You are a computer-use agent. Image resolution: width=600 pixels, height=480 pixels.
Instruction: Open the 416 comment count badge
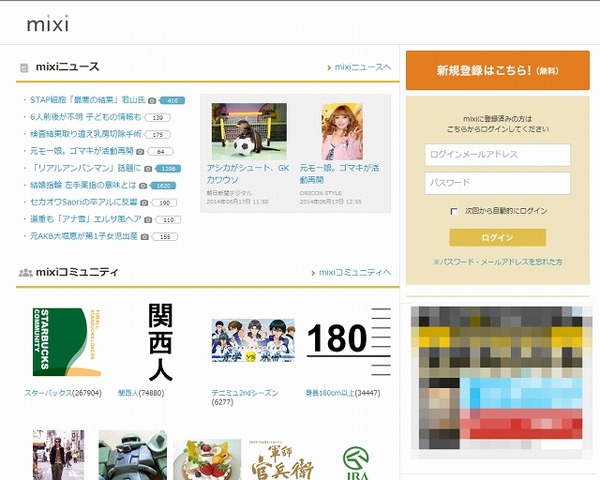tap(172, 101)
